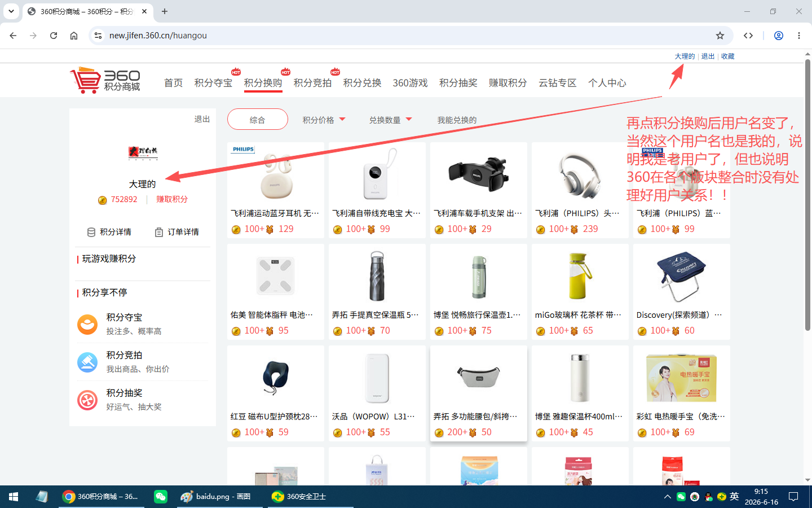Select the 我能兑换的 filter
Image resolution: width=812 pixels, height=508 pixels.
point(457,120)
